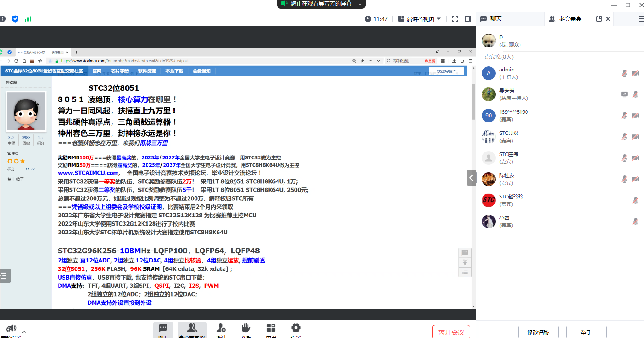The width and height of the screenshot is (644, 338).
Task: Open 会务通知 in forum navigation
Action: coord(201,71)
